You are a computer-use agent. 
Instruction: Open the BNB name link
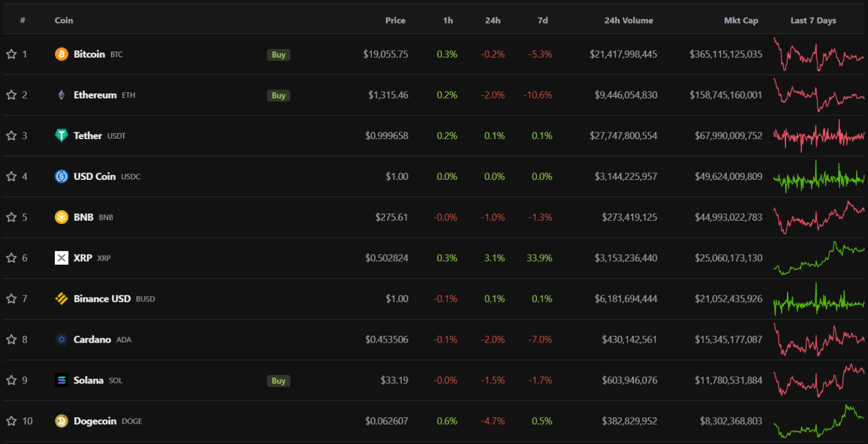84,217
